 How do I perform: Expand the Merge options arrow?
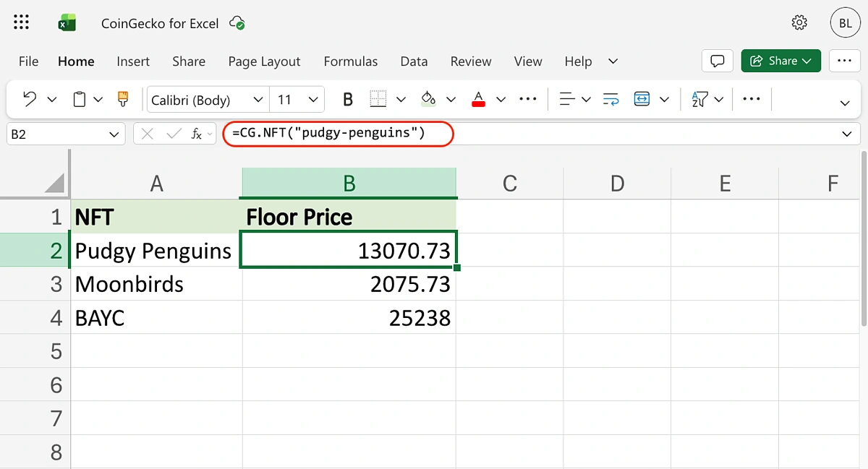665,99
